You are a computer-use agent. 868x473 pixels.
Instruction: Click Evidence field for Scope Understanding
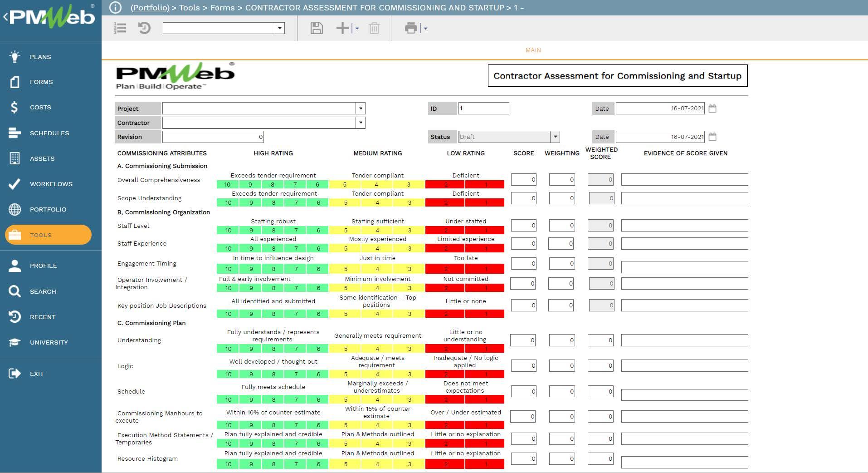(684, 198)
